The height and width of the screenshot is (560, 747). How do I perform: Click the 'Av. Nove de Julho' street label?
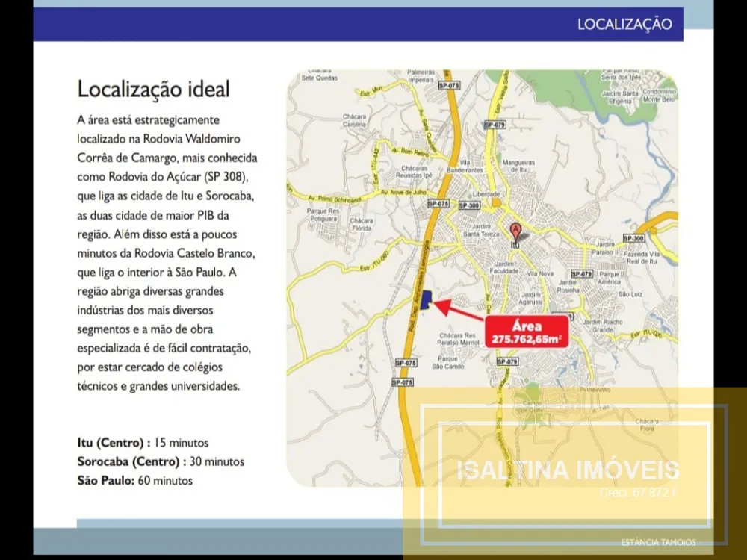tap(403, 193)
